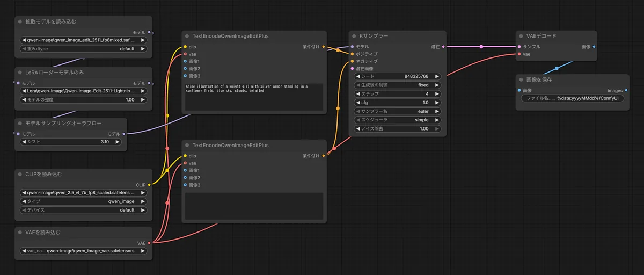644x275 pixels.
Task: Click the シフト 3.10 value widget
Action: pyautogui.click(x=71, y=142)
